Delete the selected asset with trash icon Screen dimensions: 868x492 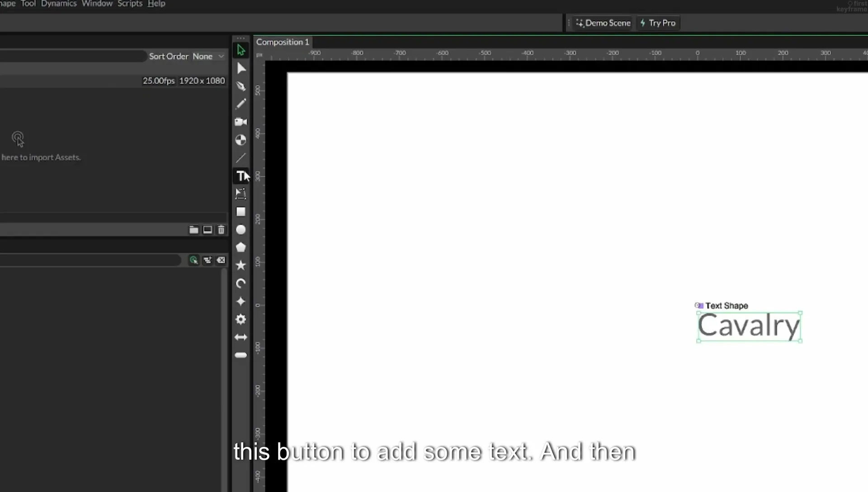[x=221, y=230]
